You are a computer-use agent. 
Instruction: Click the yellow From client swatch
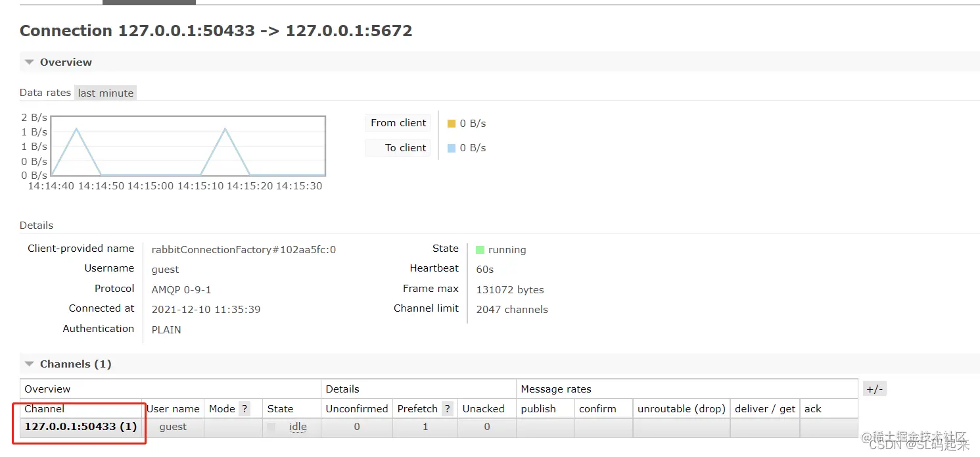point(452,124)
